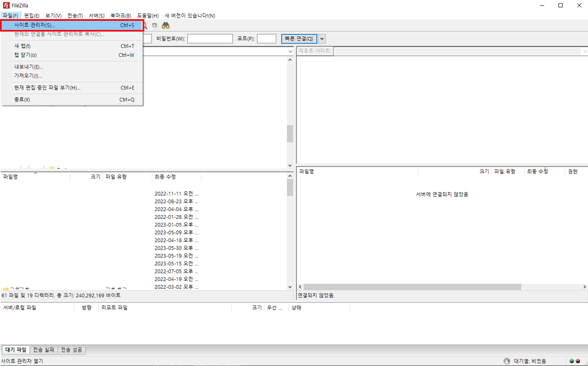Open 새 버전이 있습니다!(N) menu

click(x=190, y=16)
